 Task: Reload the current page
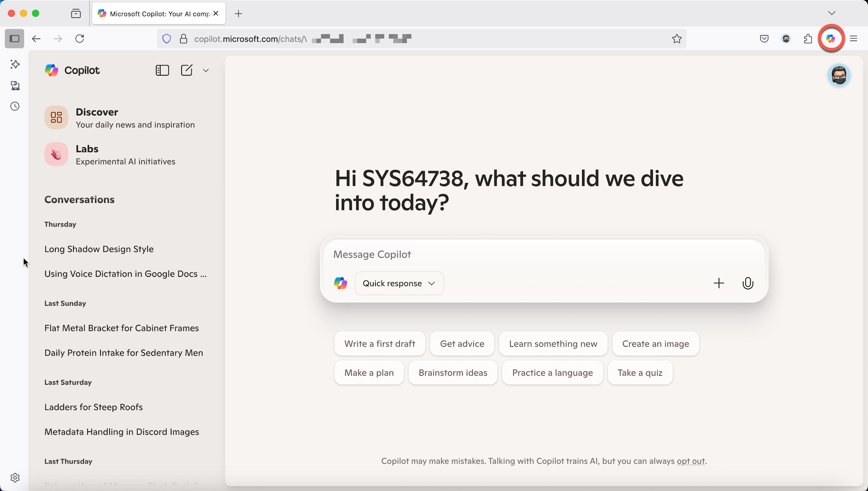[80, 38]
